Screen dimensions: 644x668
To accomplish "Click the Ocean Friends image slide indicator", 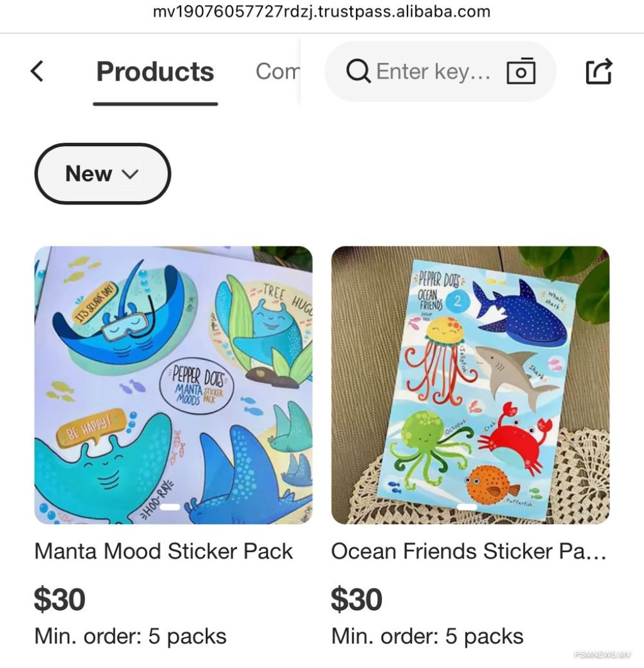I will coord(467,506).
